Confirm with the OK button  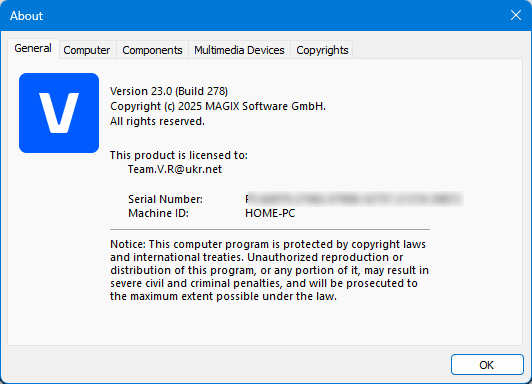[487, 365]
